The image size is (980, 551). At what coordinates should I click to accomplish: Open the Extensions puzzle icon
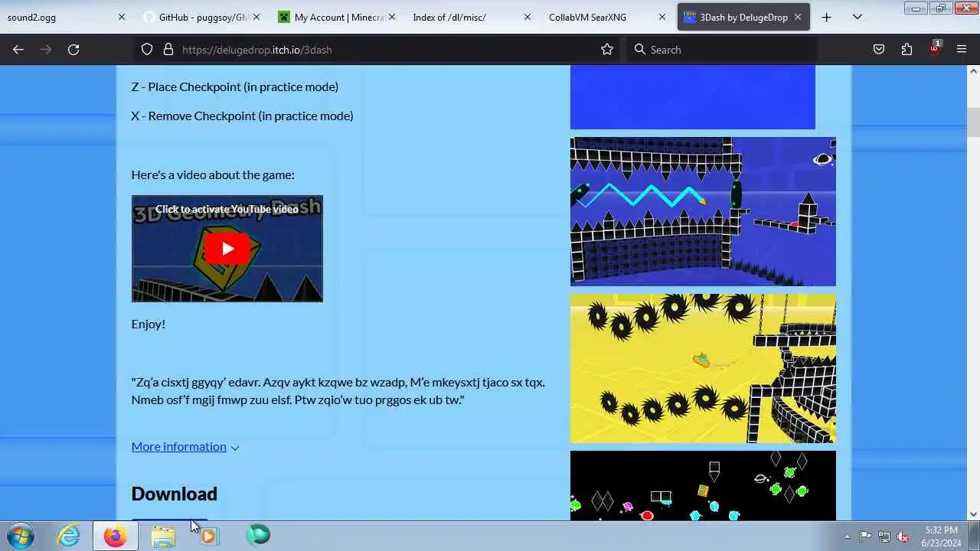point(906,49)
